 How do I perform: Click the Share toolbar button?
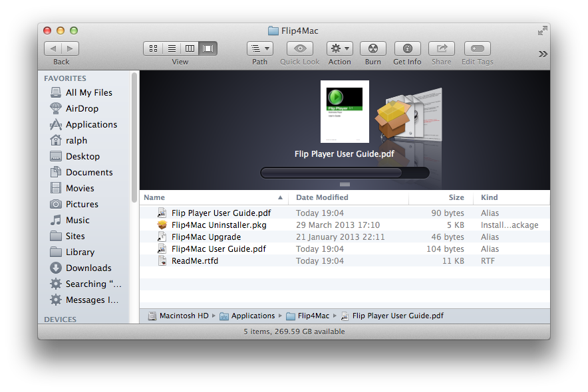pyautogui.click(x=442, y=49)
